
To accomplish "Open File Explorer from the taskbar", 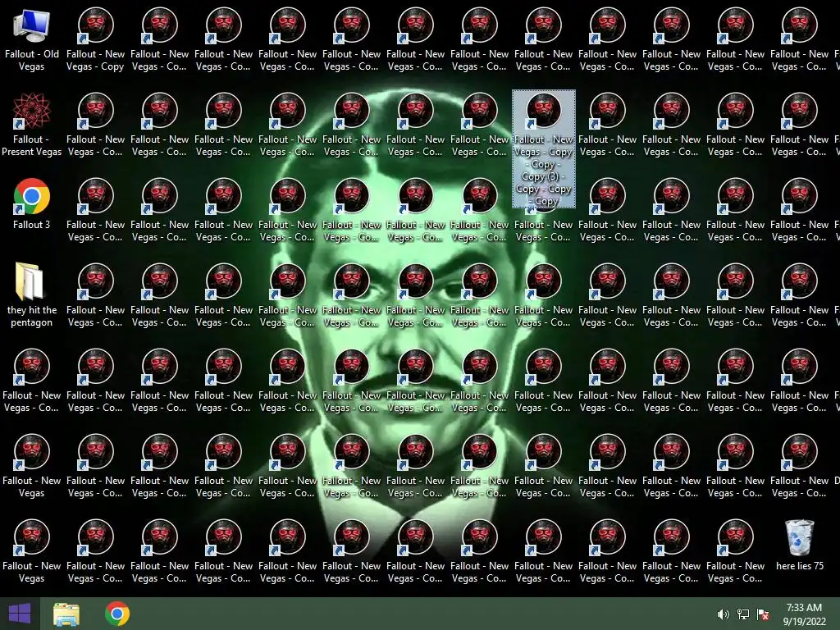I will pyautogui.click(x=66, y=614).
